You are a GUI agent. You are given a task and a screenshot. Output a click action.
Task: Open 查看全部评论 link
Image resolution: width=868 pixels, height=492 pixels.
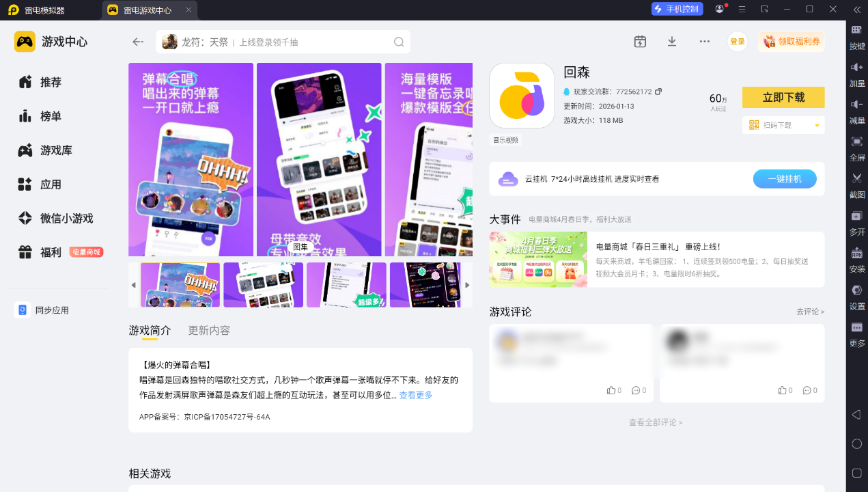656,423
